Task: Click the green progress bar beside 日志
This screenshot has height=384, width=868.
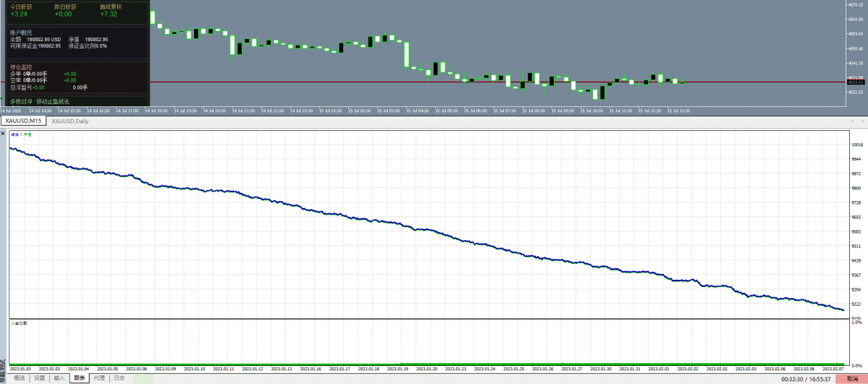Action: click(143, 379)
